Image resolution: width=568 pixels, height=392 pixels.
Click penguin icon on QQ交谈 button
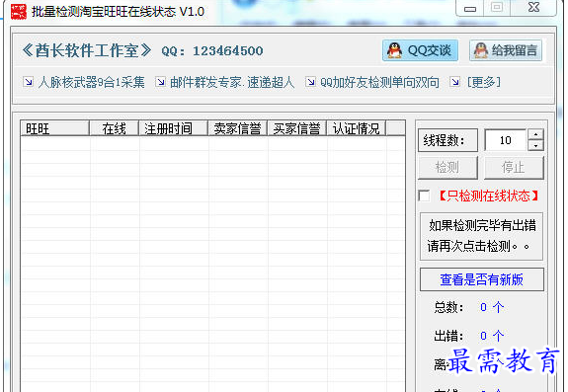[x=394, y=50]
